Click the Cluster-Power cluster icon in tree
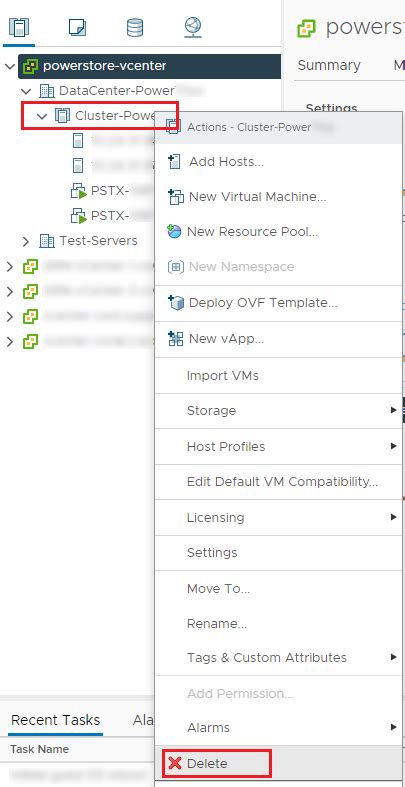Image resolution: width=405 pixels, height=787 pixels. tap(62, 116)
